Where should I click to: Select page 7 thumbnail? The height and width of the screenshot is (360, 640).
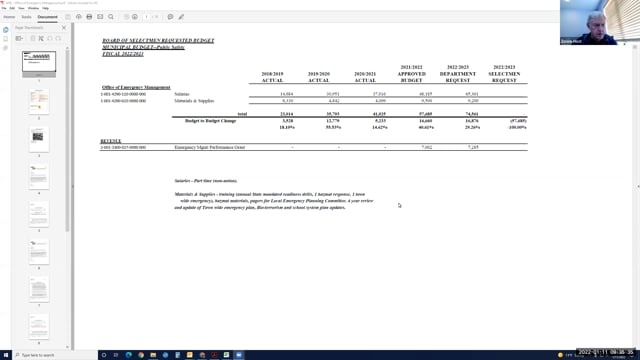click(x=39, y=289)
